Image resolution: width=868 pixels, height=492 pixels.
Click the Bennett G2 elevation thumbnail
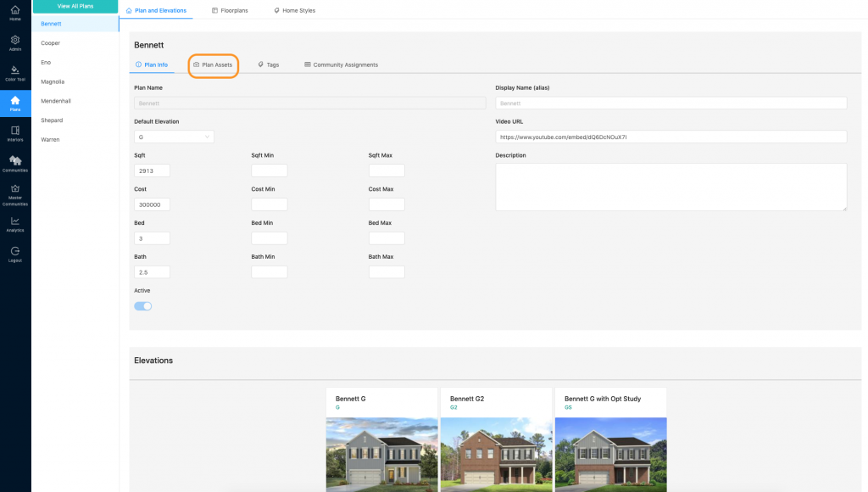(x=496, y=454)
